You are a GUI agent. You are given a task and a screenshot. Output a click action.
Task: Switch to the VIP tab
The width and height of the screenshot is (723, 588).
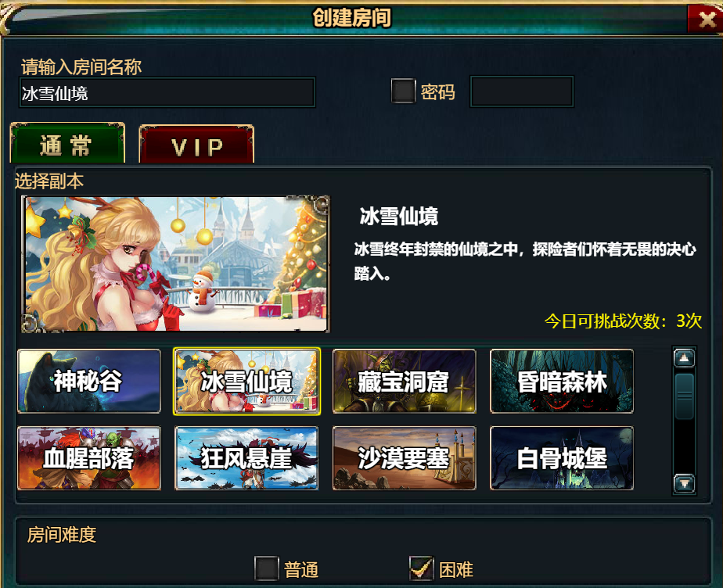[196, 144]
